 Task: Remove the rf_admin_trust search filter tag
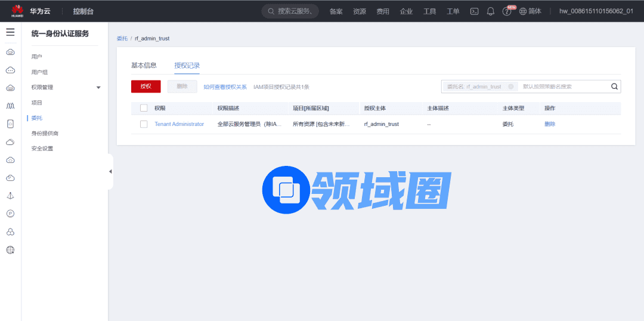pyautogui.click(x=510, y=87)
